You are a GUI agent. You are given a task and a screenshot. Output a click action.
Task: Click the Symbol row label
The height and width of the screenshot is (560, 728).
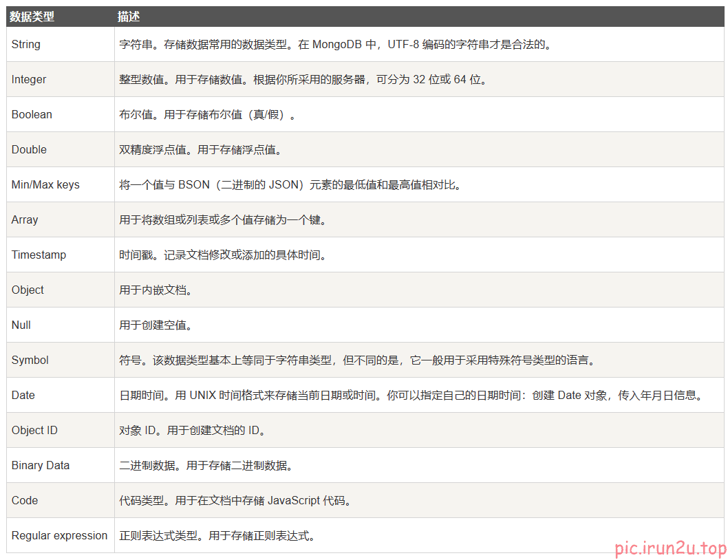(x=30, y=360)
